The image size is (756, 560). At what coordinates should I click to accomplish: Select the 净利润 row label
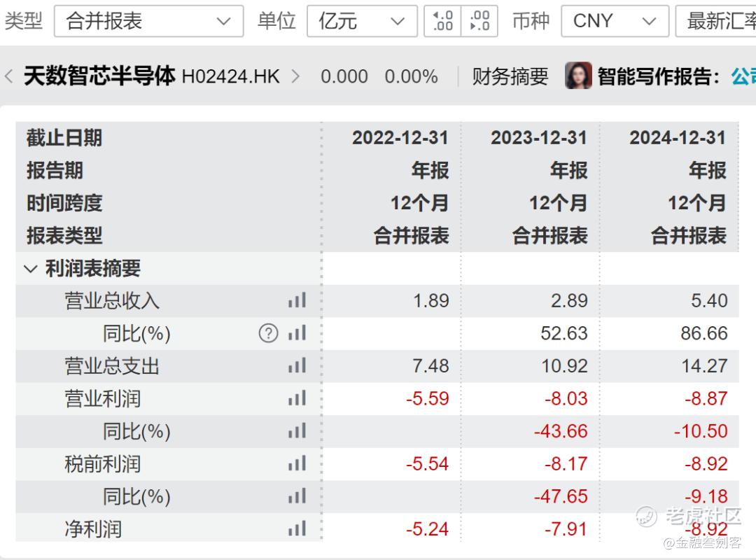(93, 529)
